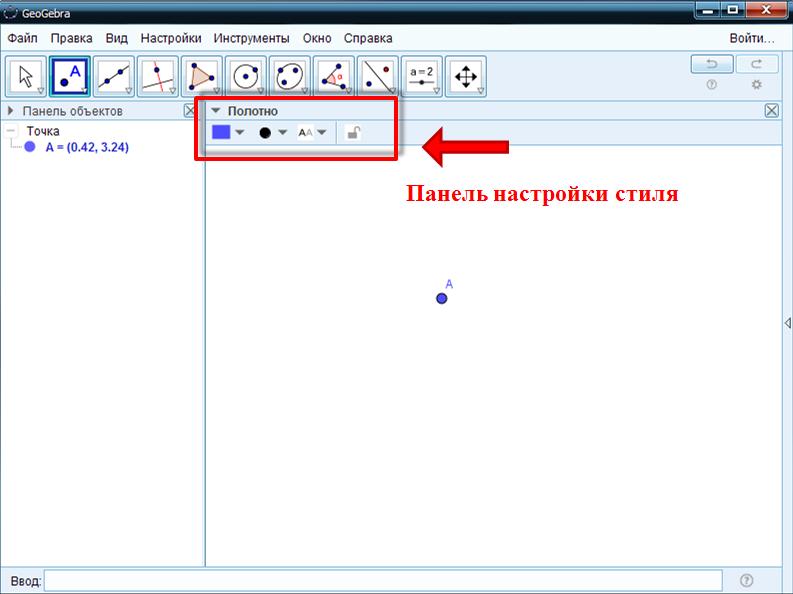Click the black point style icon
This screenshot has width=793, height=594.
(265, 133)
